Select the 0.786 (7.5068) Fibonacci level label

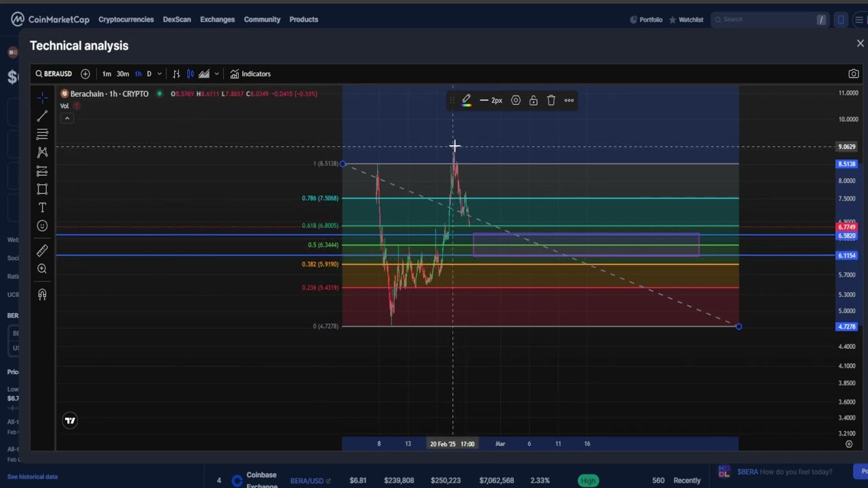tap(320, 198)
